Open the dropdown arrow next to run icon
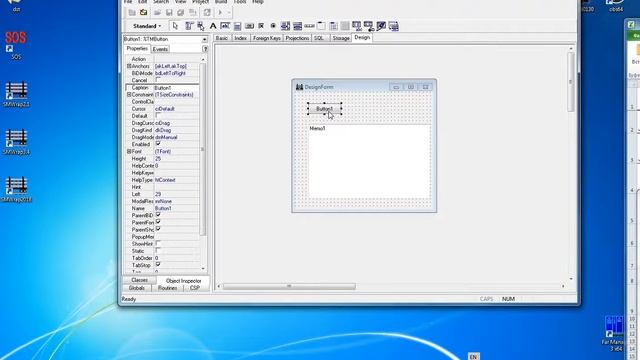The image size is (640, 360). [x=229, y=13]
